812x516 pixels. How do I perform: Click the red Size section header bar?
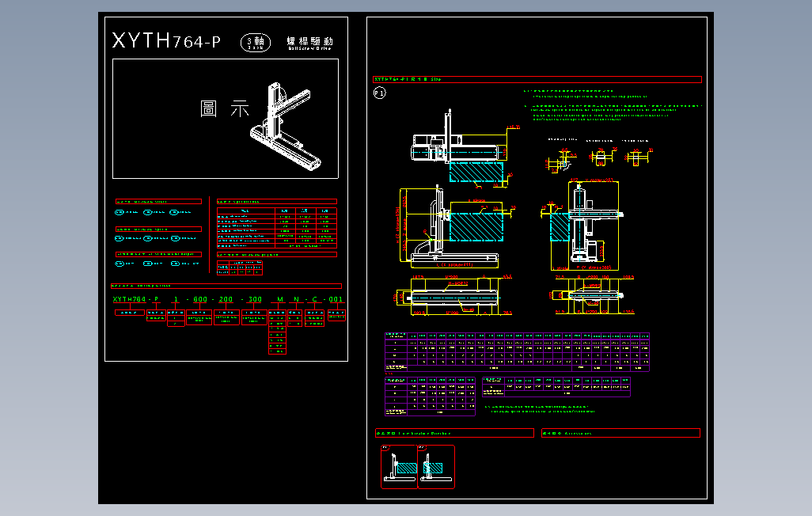(537, 79)
